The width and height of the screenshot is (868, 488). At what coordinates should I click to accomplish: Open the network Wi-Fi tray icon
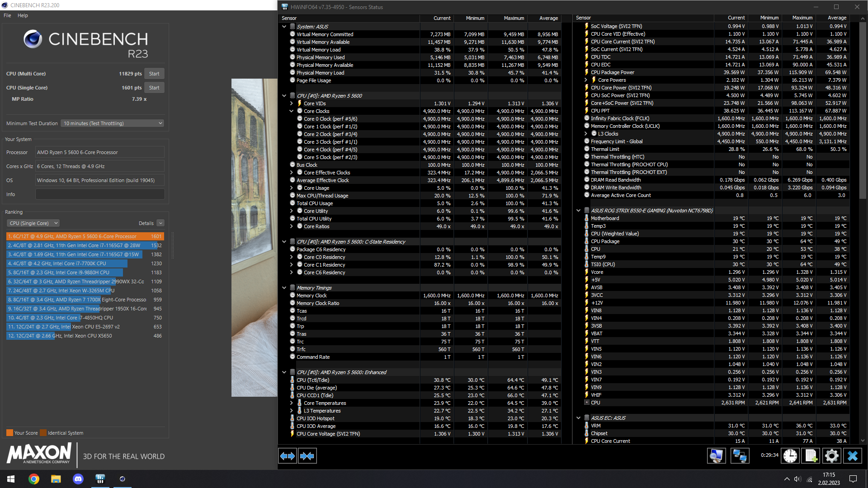(x=810, y=479)
